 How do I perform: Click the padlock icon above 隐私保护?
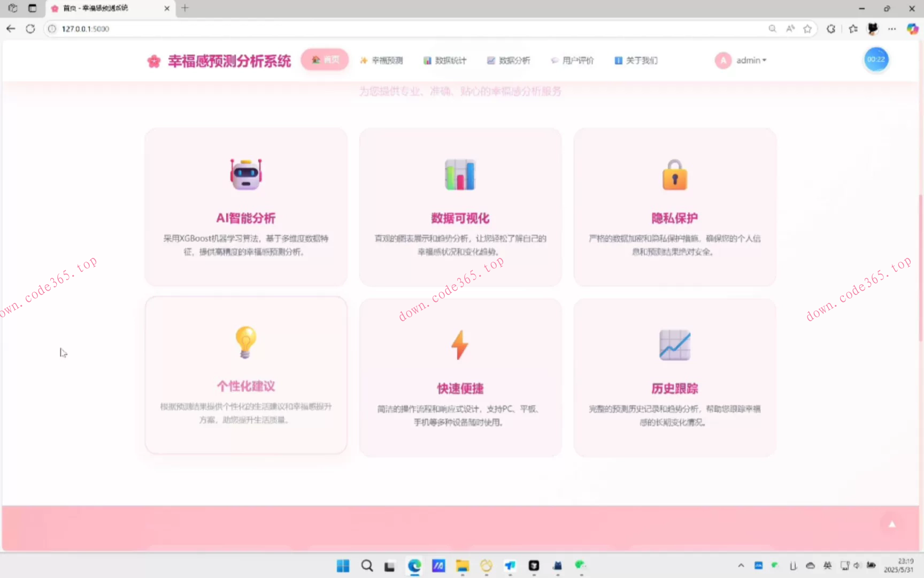(674, 174)
